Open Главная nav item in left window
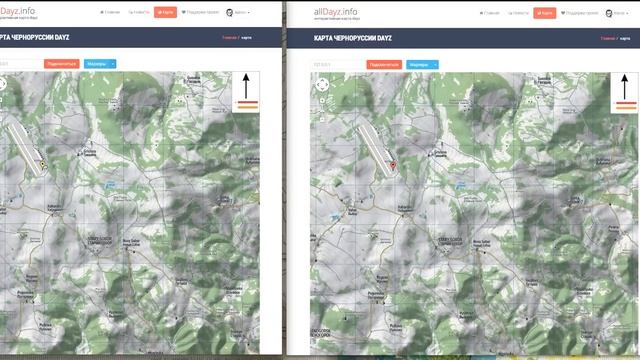This screenshot has width=640, height=360. tap(110, 12)
